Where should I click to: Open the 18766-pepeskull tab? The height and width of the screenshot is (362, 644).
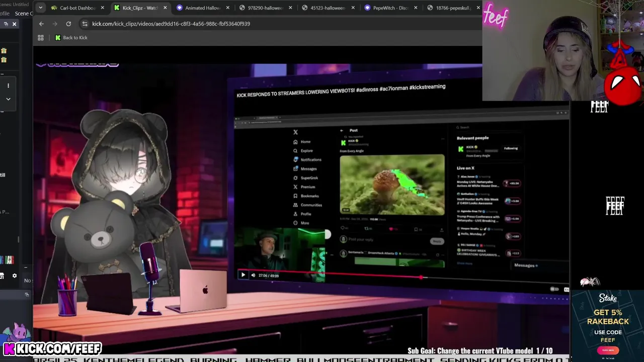pos(452,8)
